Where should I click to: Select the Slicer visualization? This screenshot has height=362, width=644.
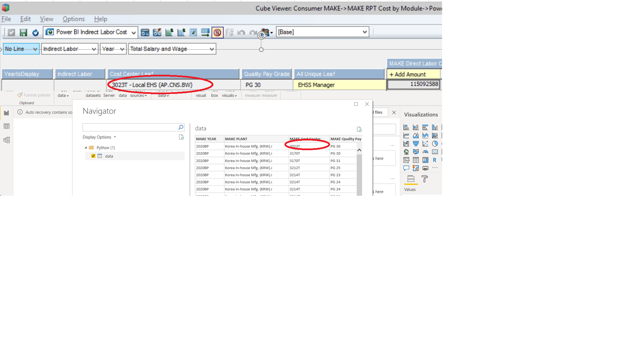point(406,160)
